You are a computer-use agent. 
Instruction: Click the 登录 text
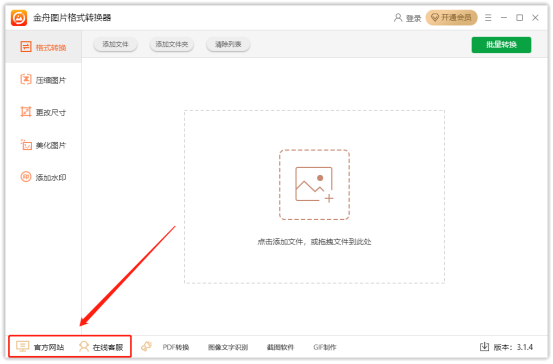(413, 18)
